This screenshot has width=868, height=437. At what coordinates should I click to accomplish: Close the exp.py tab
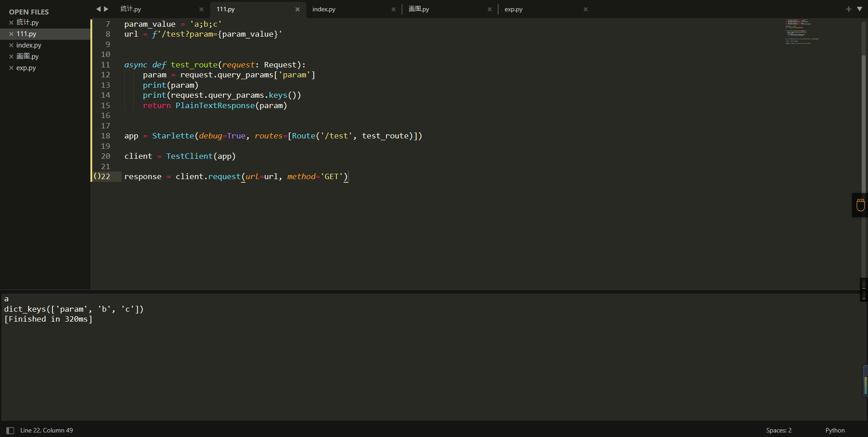pos(585,9)
